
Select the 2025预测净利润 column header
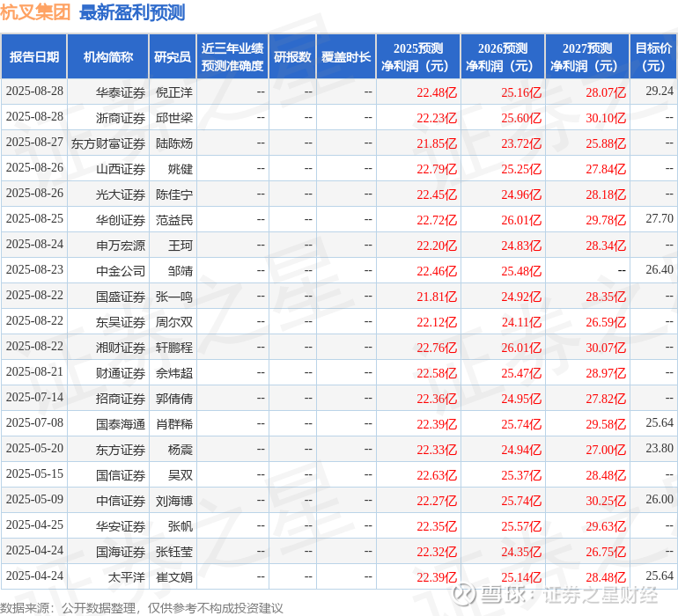pyautogui.click(x=418, y=56)
